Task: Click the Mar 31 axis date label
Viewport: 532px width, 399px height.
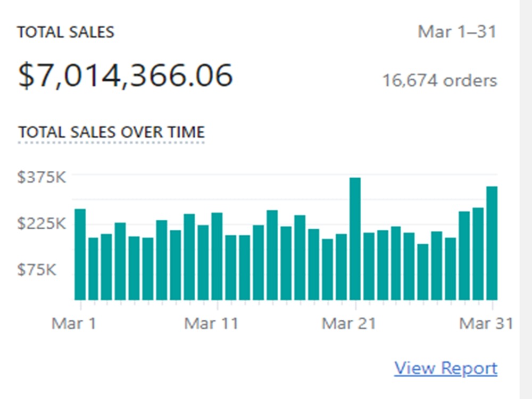Action: click(486, 323)
